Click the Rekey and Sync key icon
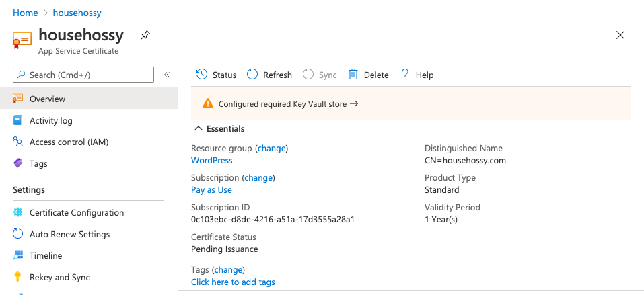Viewport: 644px width, 295px height. 17,277
